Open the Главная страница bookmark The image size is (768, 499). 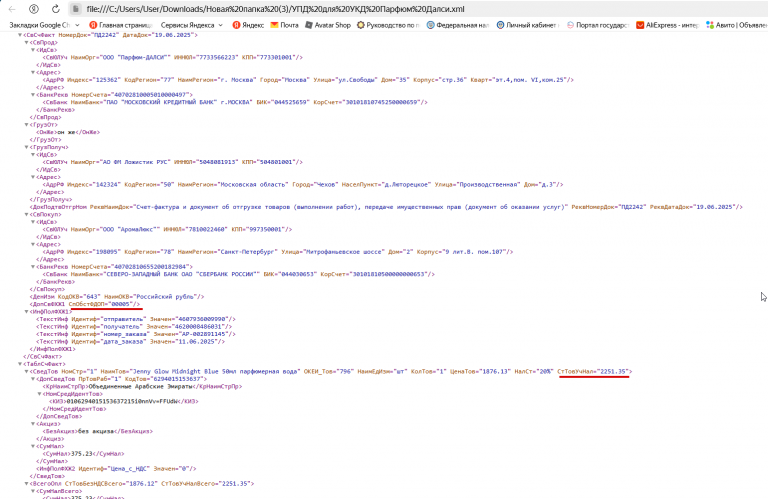point(121,25)
